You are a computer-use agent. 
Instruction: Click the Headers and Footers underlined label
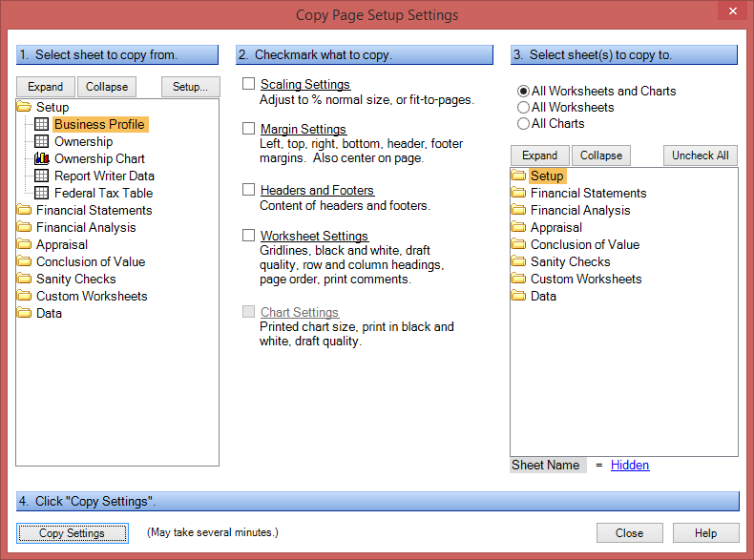[x=318, y=190]
